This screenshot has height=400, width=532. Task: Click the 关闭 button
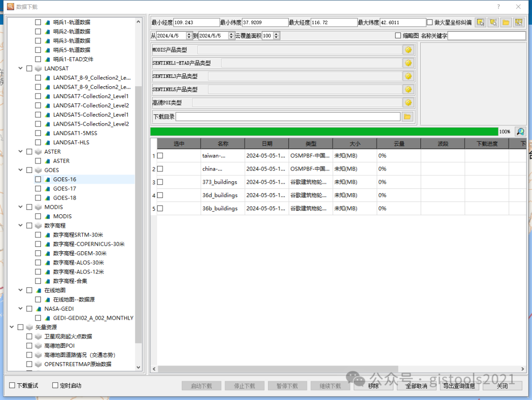pyautogui.click(x=502, y=386)
